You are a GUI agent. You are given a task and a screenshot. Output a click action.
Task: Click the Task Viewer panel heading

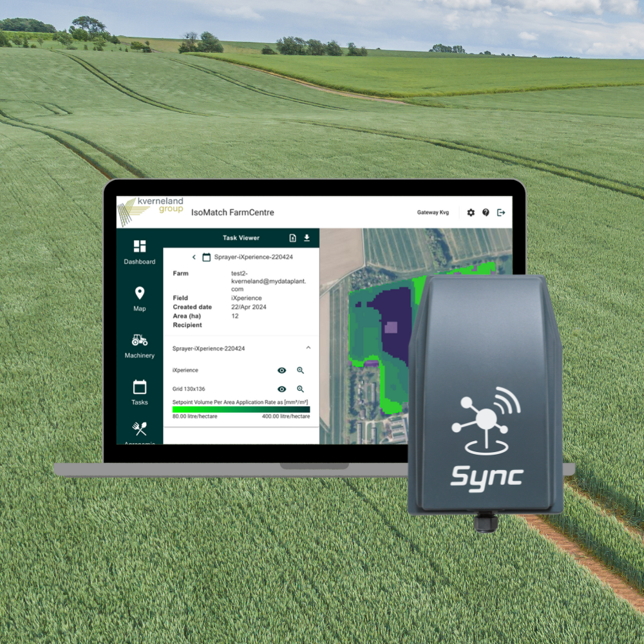(241, 238)
